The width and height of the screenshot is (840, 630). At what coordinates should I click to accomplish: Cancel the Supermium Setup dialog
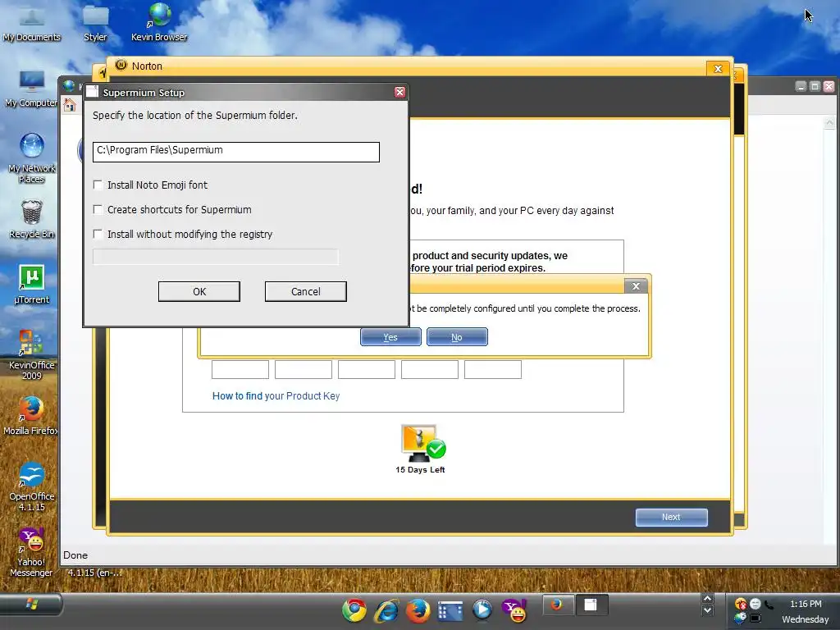(x=306, y=291)
